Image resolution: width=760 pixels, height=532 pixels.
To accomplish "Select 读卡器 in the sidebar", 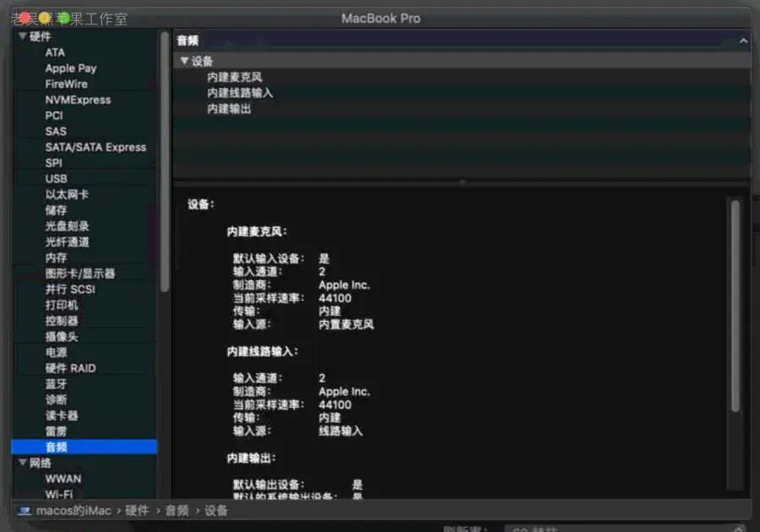I will (62, 415).
